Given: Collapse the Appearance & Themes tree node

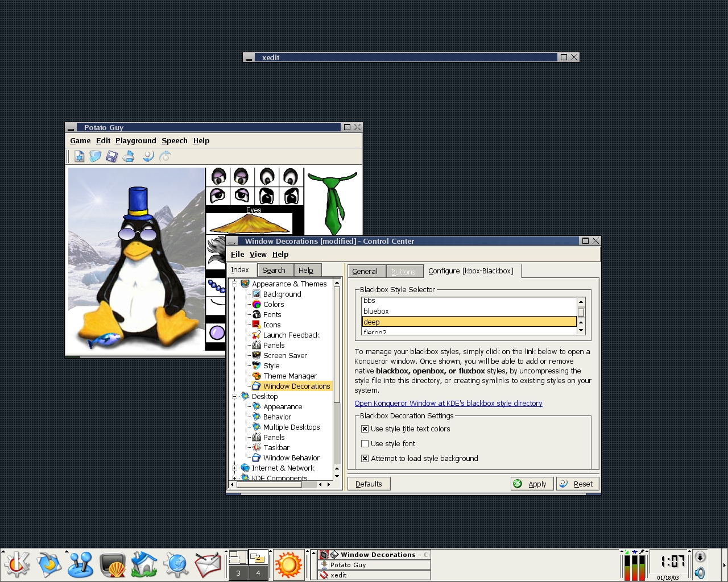Looking at the screenshot, I should click(x=235, y=284).
